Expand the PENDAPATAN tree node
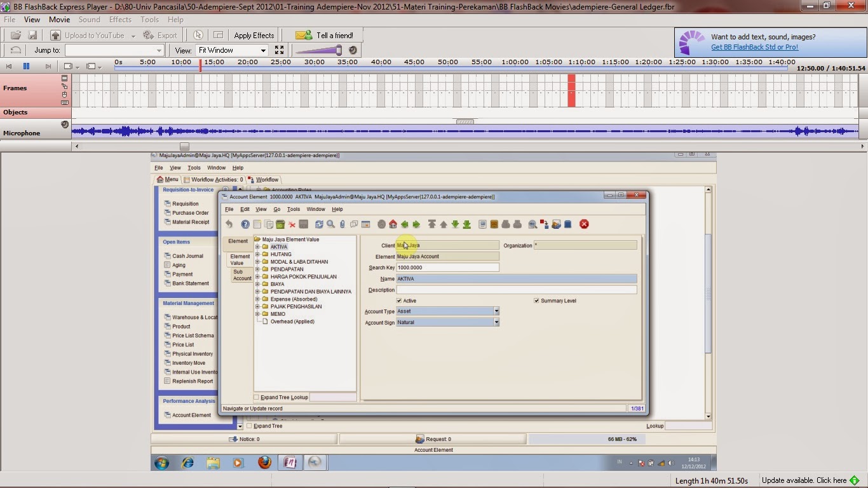Image resolution: width=868 pixels, height=488 pixels. click(257, 269)
